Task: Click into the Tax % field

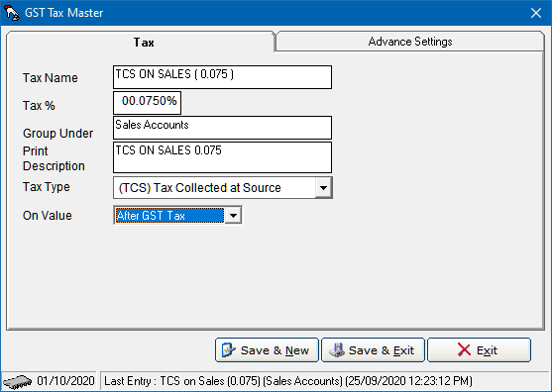Action: pyautogui.click(x=147, y=103)
